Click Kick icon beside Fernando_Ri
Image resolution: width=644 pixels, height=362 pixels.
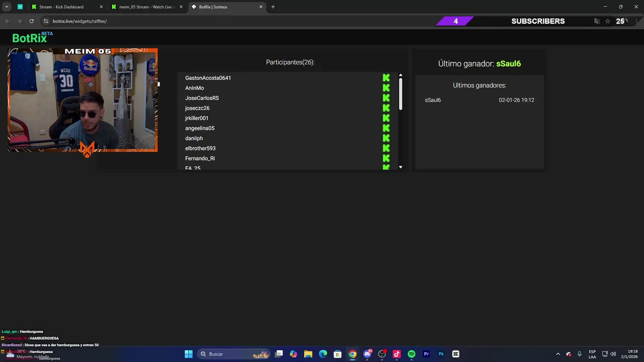[x=386, y=158]
